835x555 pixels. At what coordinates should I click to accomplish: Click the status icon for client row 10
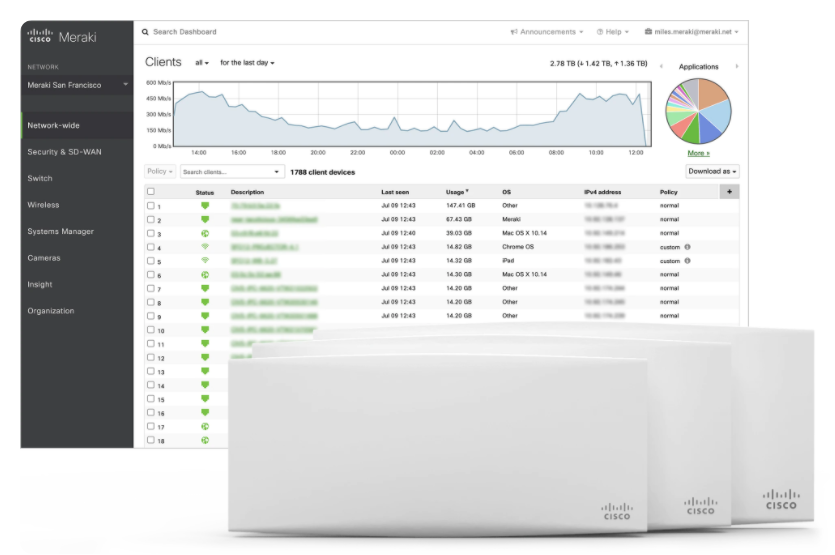pos(205,330)
